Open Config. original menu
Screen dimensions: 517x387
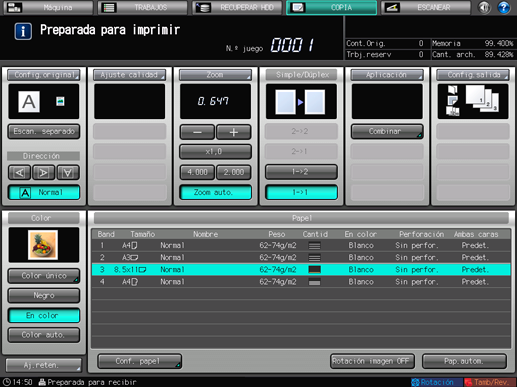(x=44, y=75)
